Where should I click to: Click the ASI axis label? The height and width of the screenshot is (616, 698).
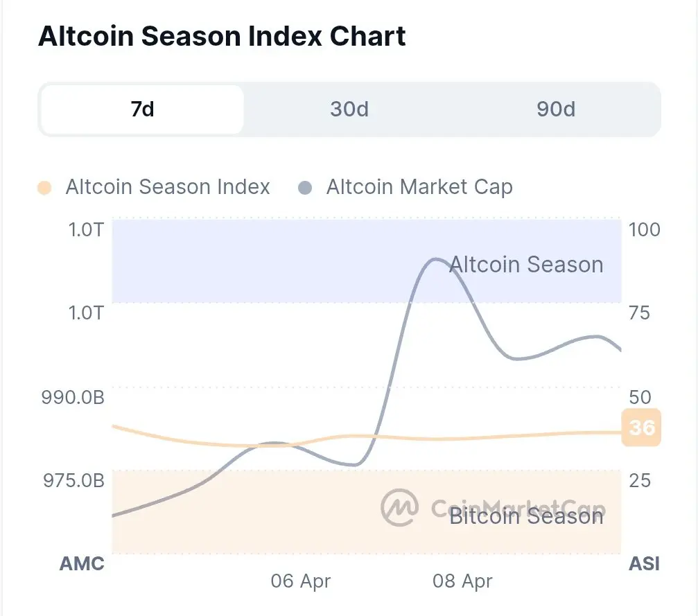(644, 563)
